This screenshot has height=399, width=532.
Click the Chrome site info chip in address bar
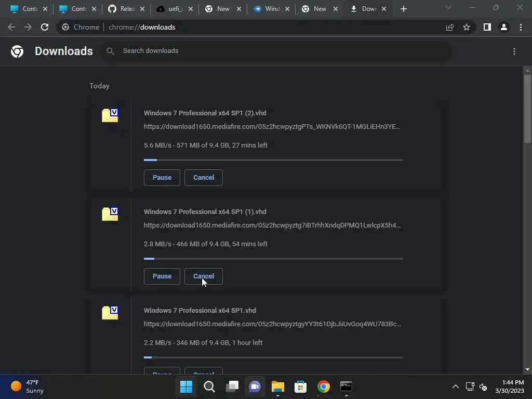coord(81,27)
